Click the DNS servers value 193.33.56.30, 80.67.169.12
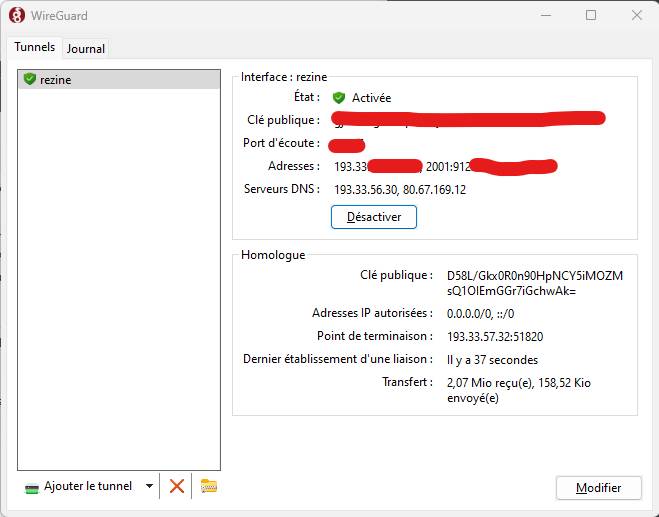 [x=400, y=190]
